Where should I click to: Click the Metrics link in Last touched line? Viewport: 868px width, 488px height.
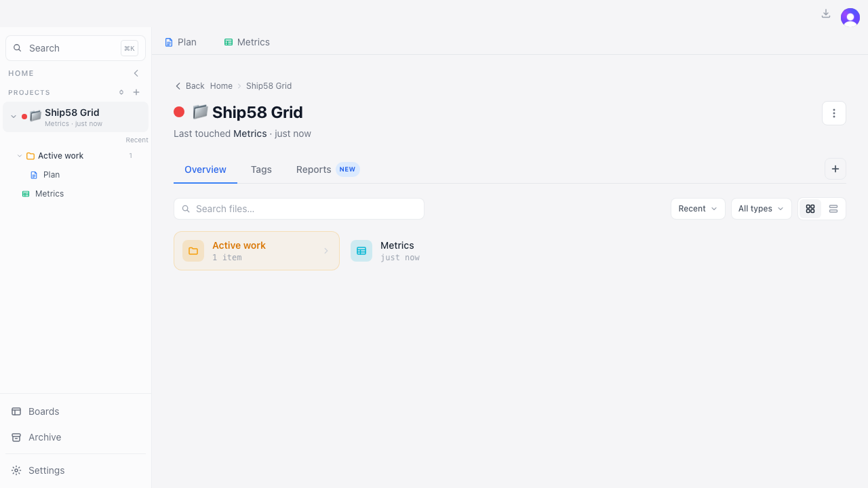coord(250,134)
